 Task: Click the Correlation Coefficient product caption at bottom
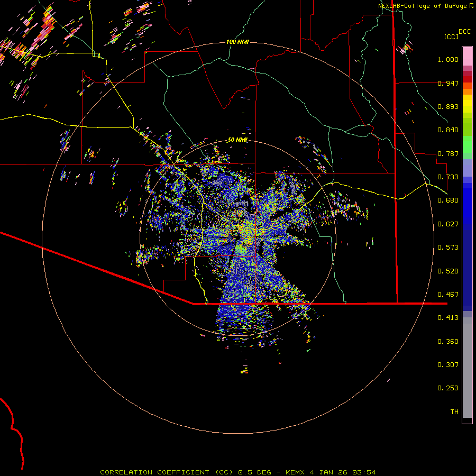click(238, 472)
